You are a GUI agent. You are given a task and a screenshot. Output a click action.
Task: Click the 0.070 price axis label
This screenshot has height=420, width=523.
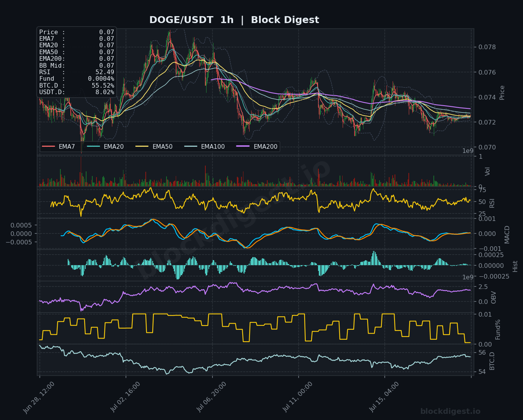[x=487, y=147]
